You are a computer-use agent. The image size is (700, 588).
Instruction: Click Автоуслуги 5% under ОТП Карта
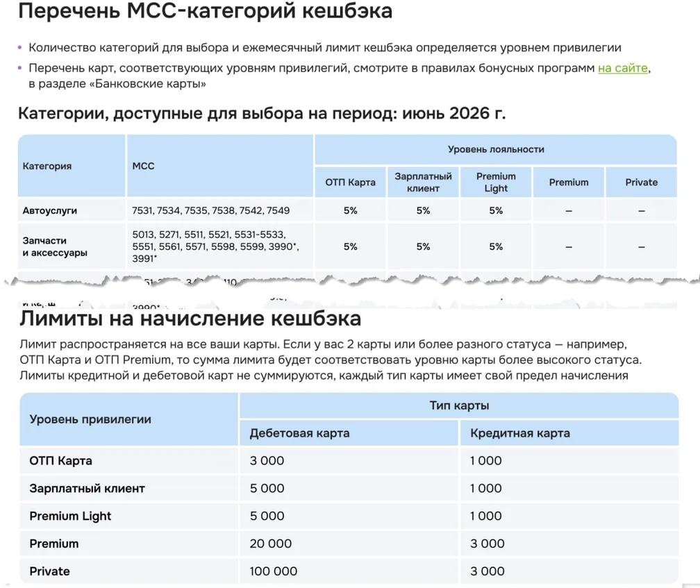tap(351, 210)
